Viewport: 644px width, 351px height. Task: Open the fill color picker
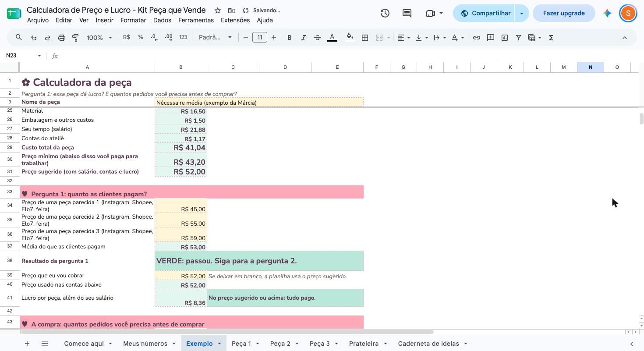click(350, 38)
